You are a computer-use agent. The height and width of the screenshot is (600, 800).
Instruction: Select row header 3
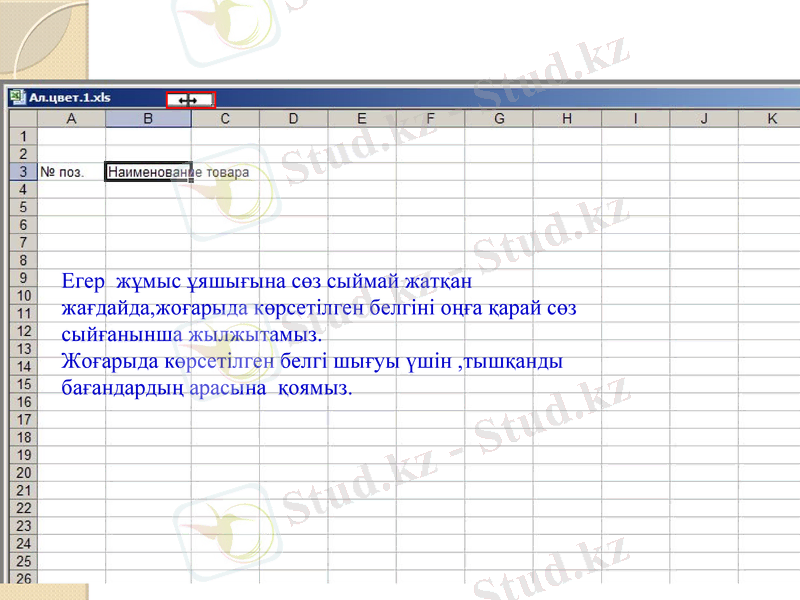click(22, 171)
